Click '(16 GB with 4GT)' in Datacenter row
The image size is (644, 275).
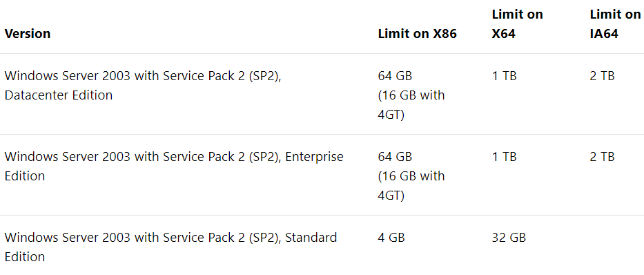(x=411, y=105)
